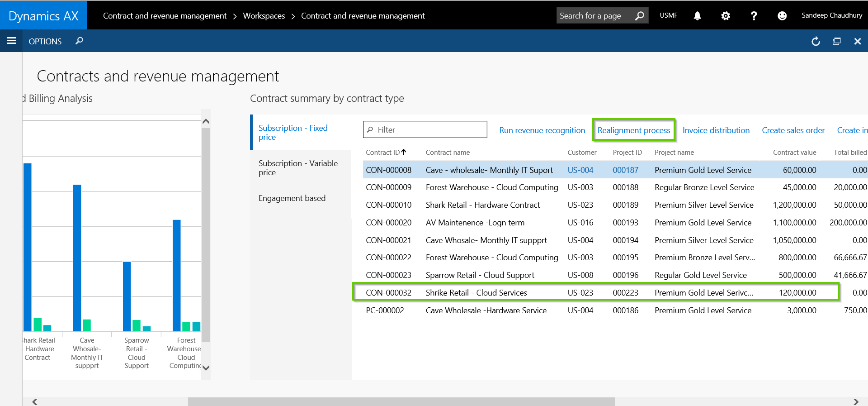Click the Dynamics AX logo
This screenshot has width=868, height=406.
pos(43,15)
